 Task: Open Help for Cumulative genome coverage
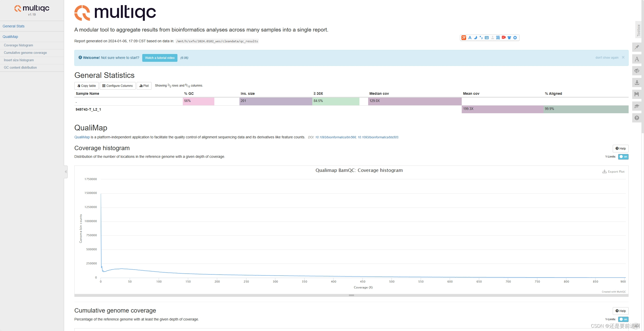pyautogui.click(x=621, y=311)
